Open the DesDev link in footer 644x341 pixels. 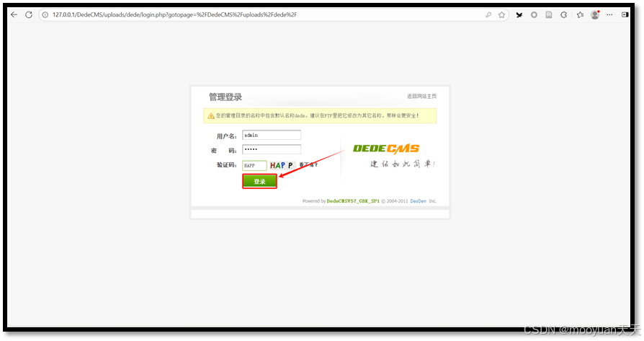pos(418,201)
